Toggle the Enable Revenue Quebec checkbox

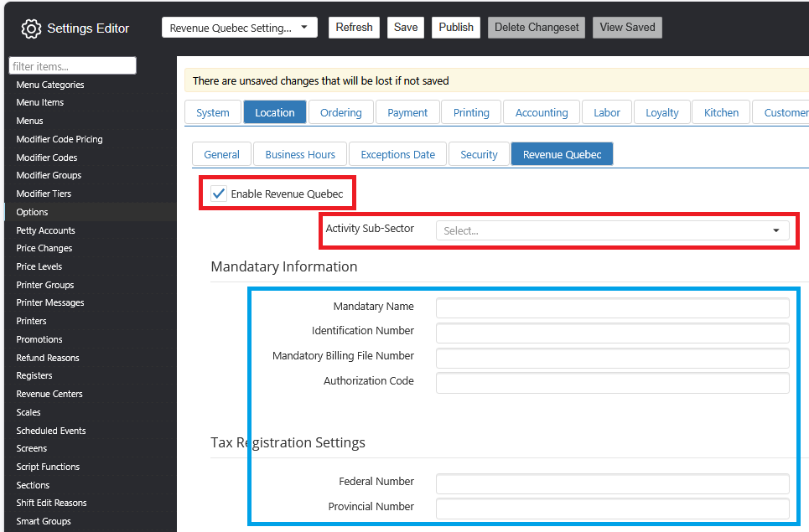[219, 194]
